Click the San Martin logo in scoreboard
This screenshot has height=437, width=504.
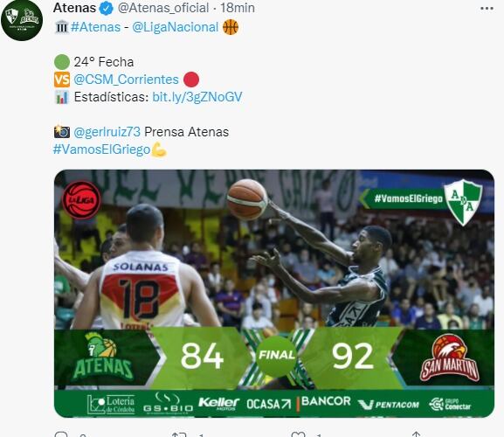450,357
